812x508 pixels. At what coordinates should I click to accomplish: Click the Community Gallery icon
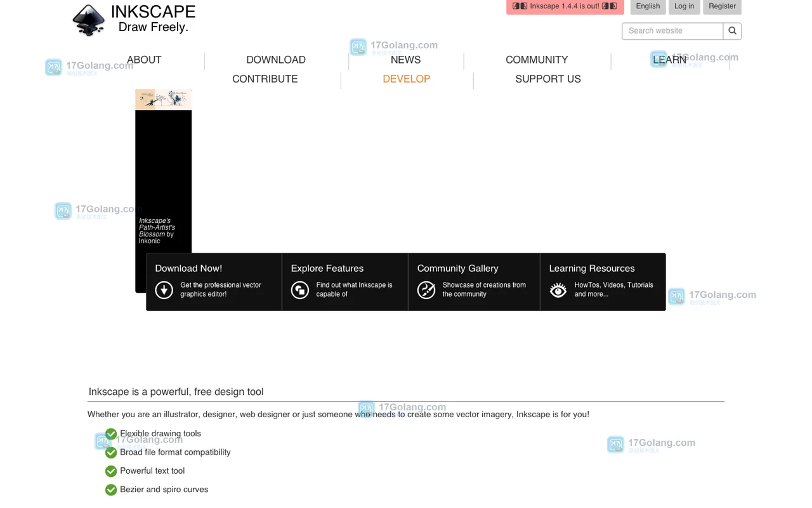(426, 290)
